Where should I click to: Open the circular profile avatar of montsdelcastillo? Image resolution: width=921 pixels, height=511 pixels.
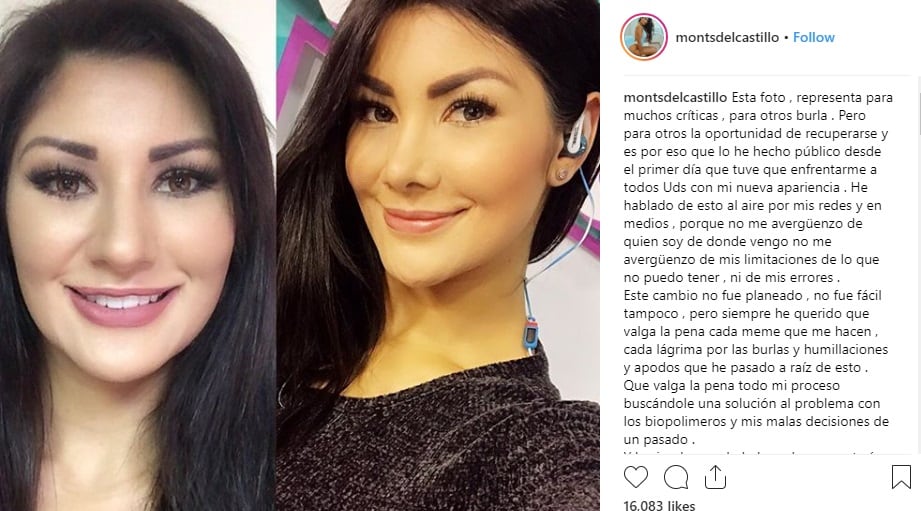[644, 37]
